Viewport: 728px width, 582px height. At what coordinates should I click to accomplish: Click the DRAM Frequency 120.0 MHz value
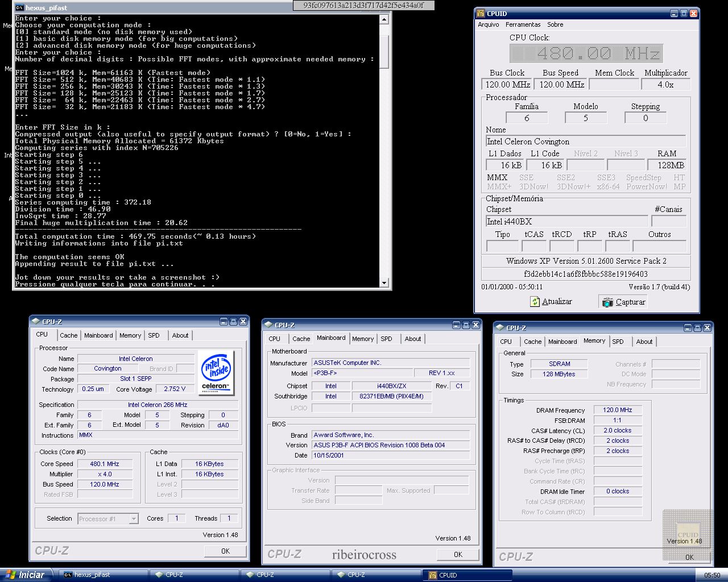tap(618, 410)
